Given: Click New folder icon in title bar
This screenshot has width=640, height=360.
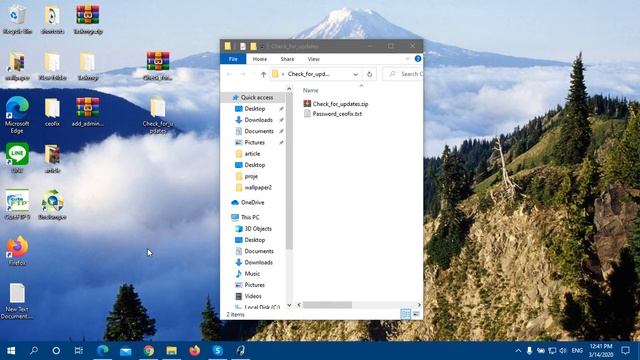Looking at the screenshot, I should [253, 46].
